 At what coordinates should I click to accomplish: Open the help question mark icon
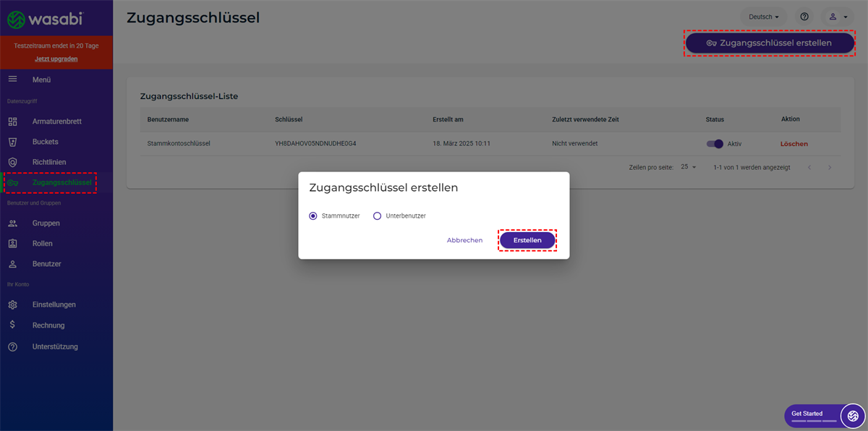804,17
